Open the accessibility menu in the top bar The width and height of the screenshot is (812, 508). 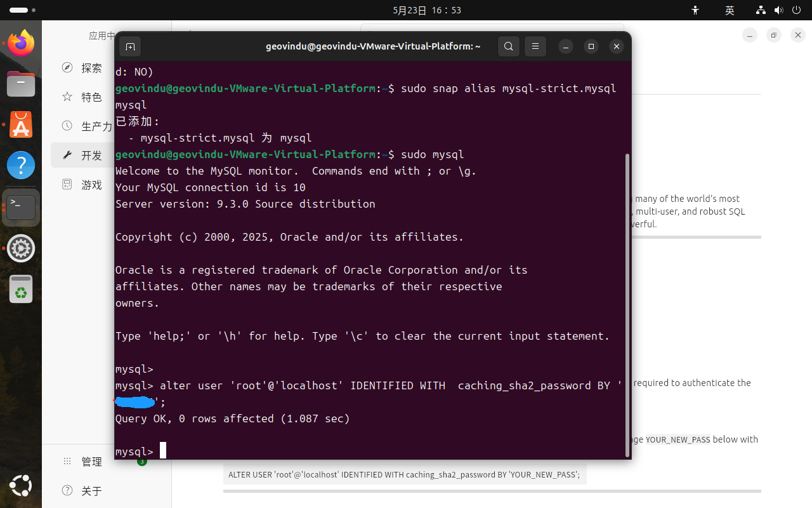click(695, 10)
